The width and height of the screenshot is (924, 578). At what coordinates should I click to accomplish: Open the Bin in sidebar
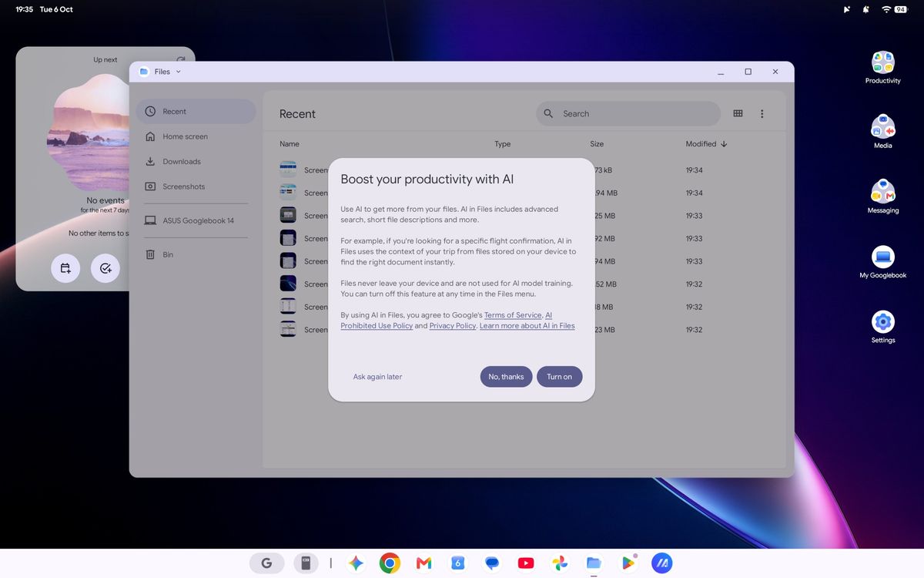pos(196,254)
